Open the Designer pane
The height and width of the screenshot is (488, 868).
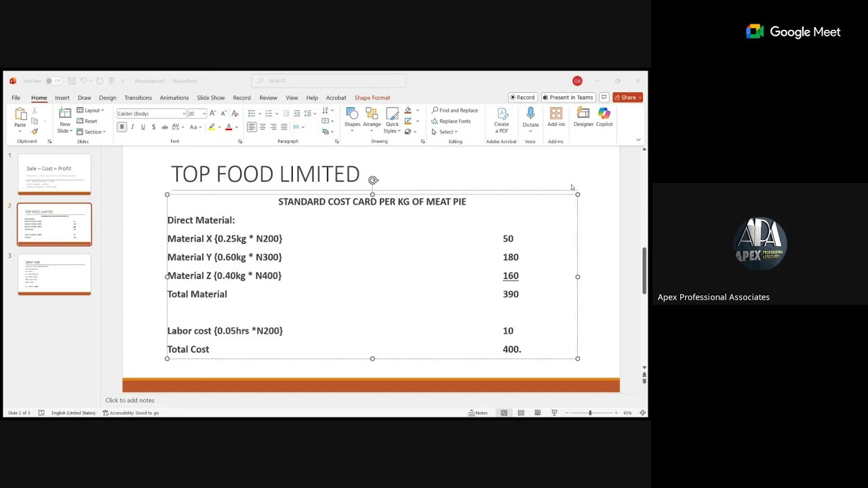tap(583, 118)
